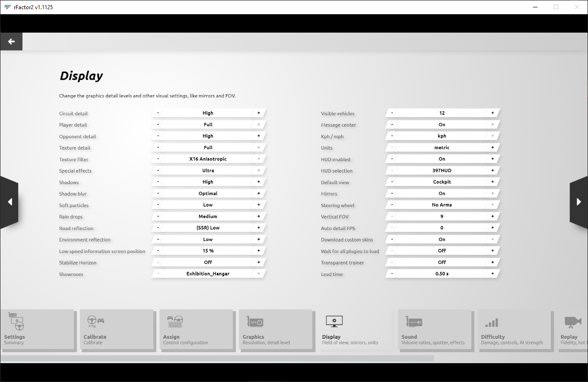Click the Settings wheel summary icon
Screen dimensions: 588x382
[16, 322]
